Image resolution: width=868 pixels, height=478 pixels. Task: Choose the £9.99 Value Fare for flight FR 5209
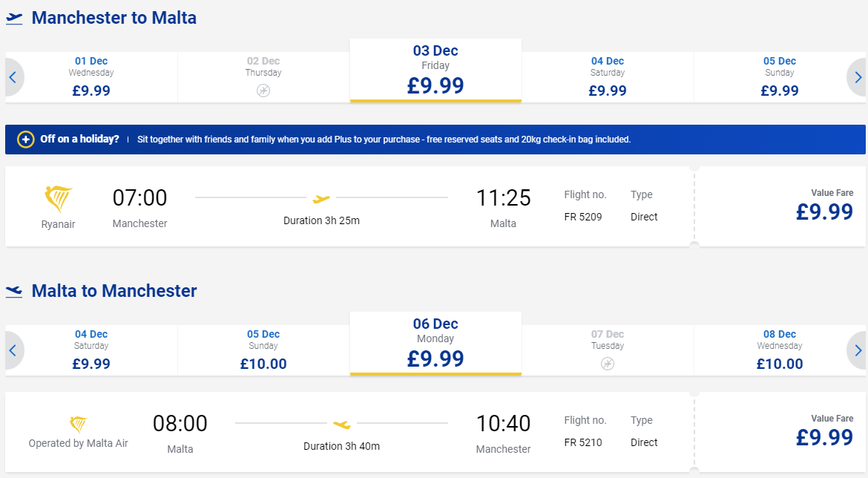(x=780, y=206)
